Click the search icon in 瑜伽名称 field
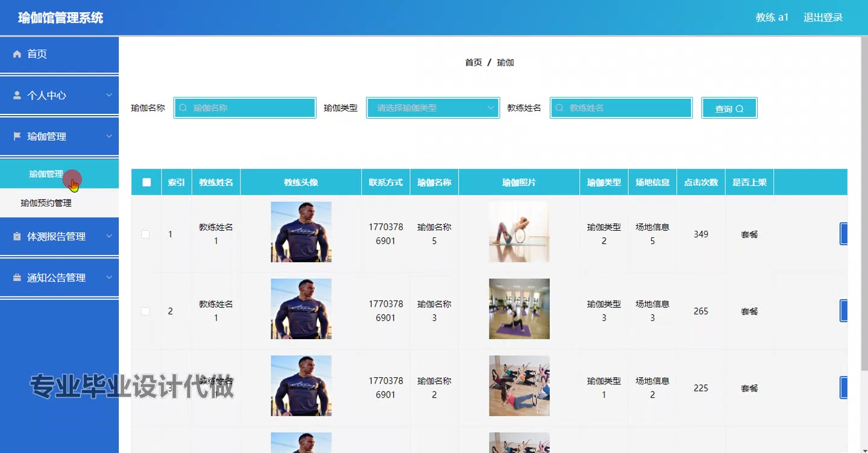The height and width of the screenshot is (453, 868). tap(183, 108)
